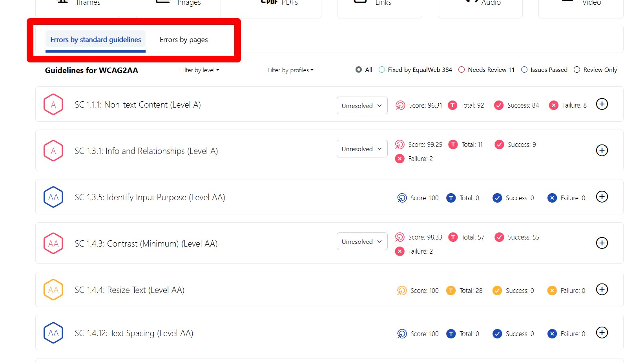644x362 pixels.
Task: Select Fixed by EqualWeb 384 filter
Action: tap(382, 70)
